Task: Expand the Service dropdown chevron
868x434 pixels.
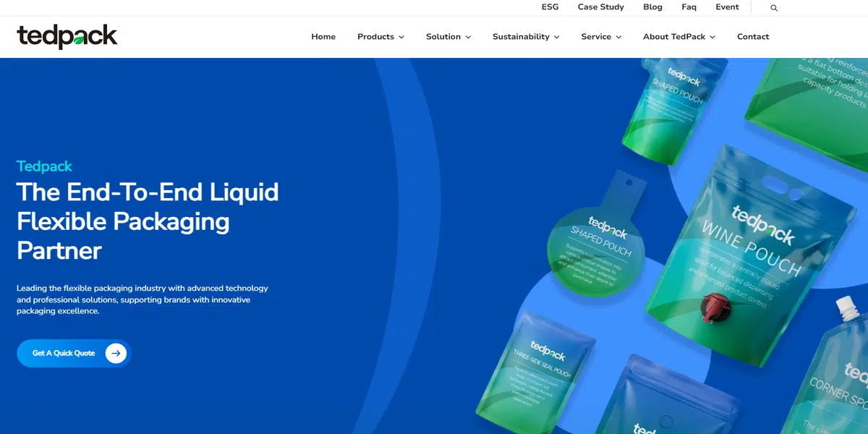Action: coord(618,37)
